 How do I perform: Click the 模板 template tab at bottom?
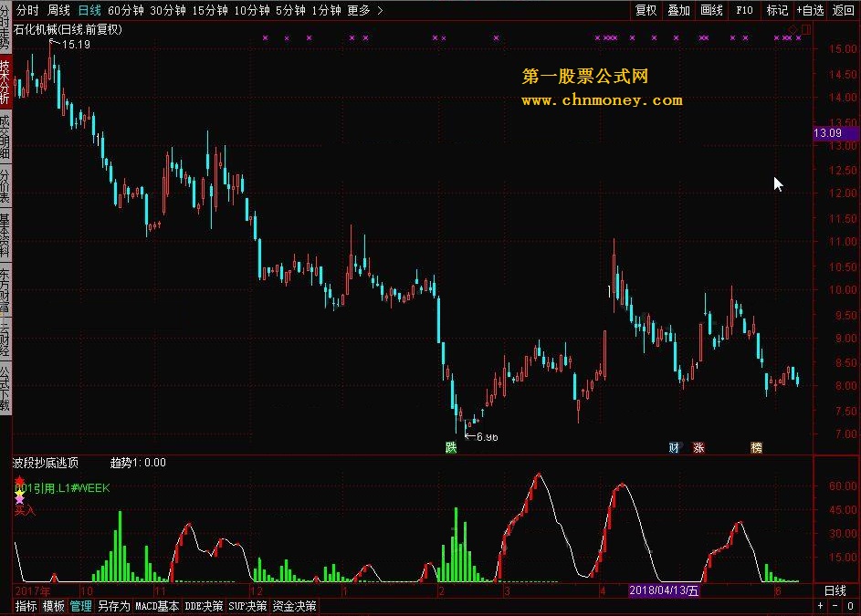tap(53, 606)
